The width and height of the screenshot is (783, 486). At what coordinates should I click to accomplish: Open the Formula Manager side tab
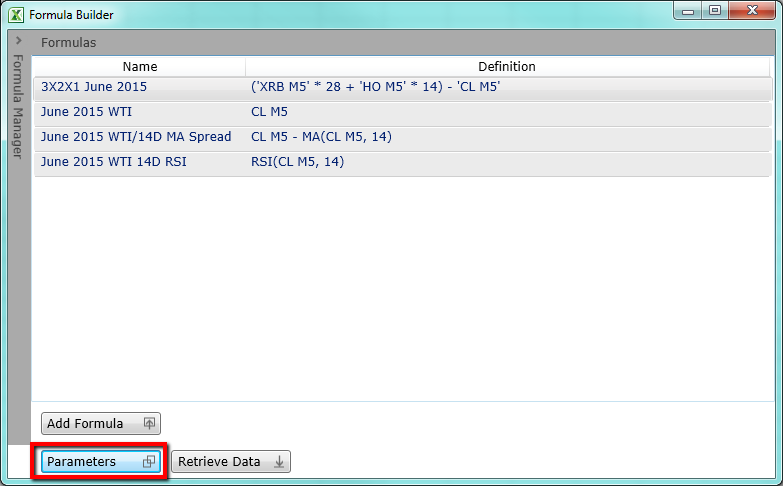coord(17,107)
